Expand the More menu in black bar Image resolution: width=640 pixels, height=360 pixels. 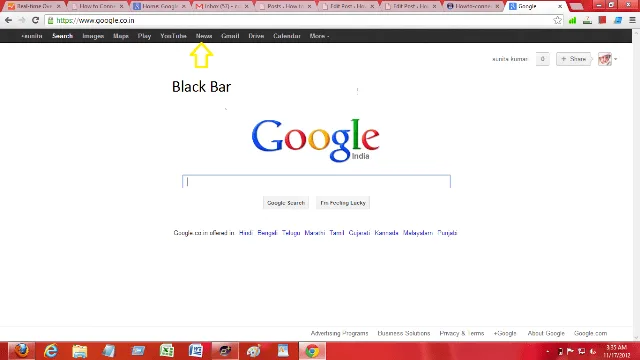[319, 36]
